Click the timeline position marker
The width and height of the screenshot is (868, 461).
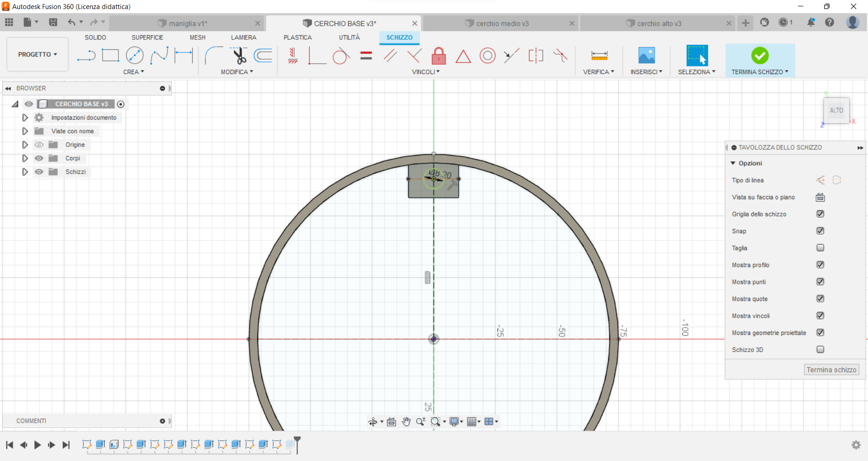(297, 444)
